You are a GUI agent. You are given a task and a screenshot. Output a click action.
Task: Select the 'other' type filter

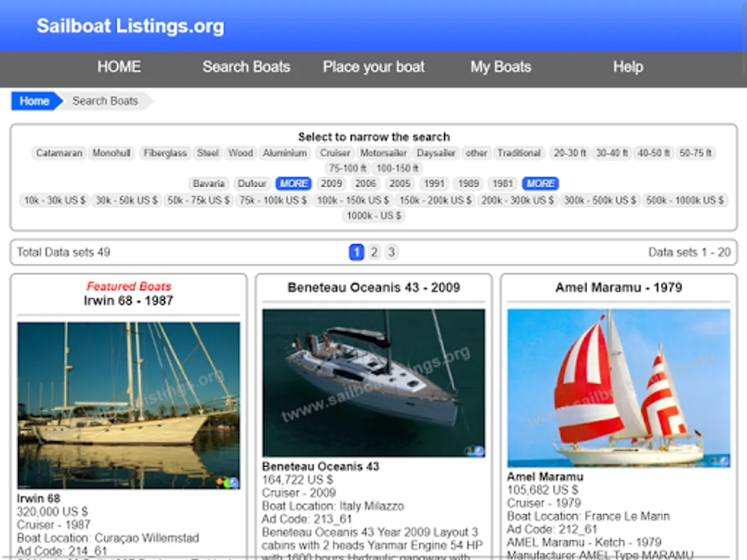pos(476,153)
